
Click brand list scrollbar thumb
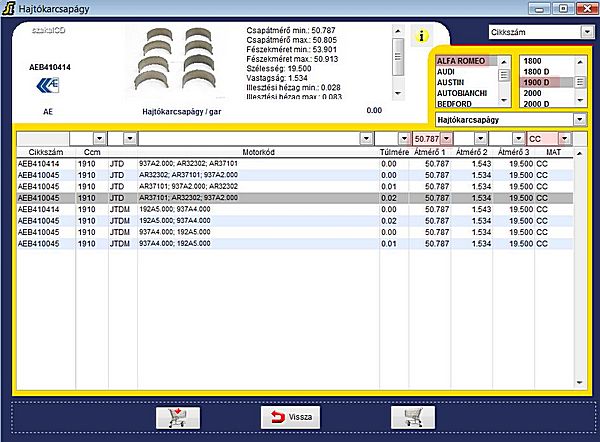tap(504, 75)
